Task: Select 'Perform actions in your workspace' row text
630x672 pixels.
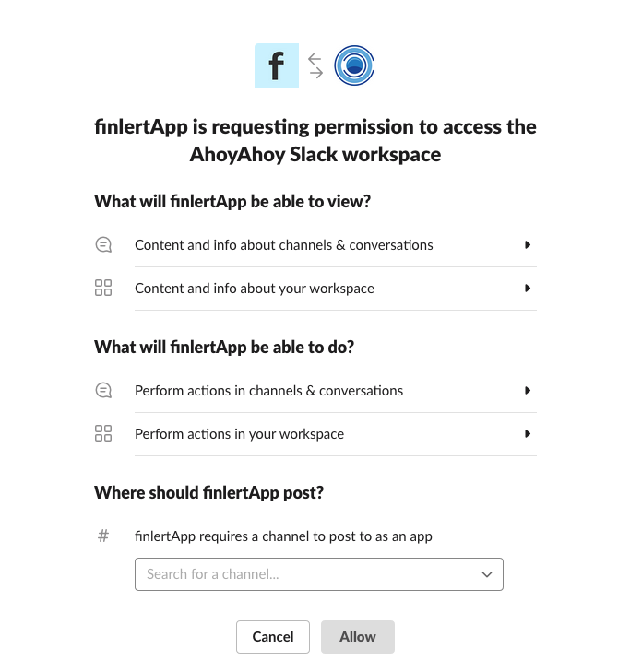Action: [x=240, y=434]
